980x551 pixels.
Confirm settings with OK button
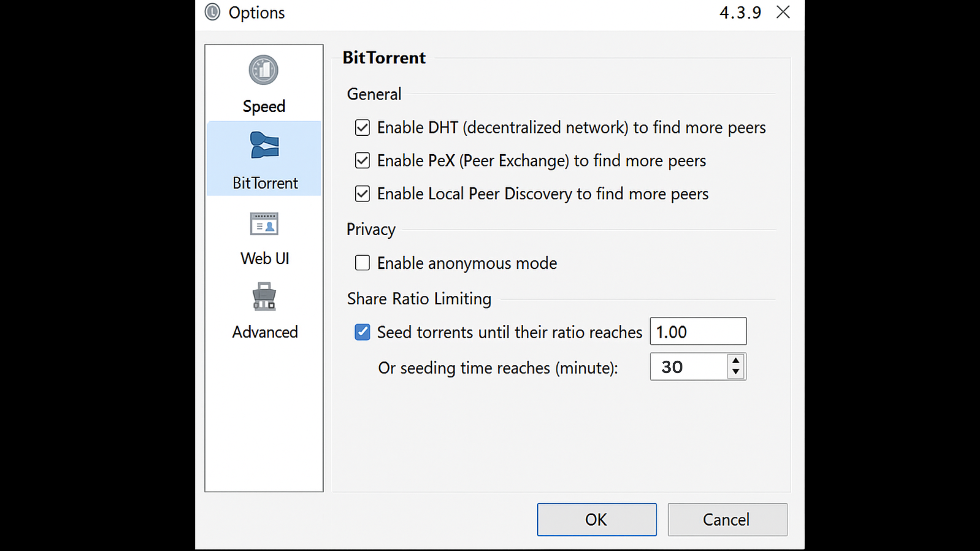[x=596, y=519]
